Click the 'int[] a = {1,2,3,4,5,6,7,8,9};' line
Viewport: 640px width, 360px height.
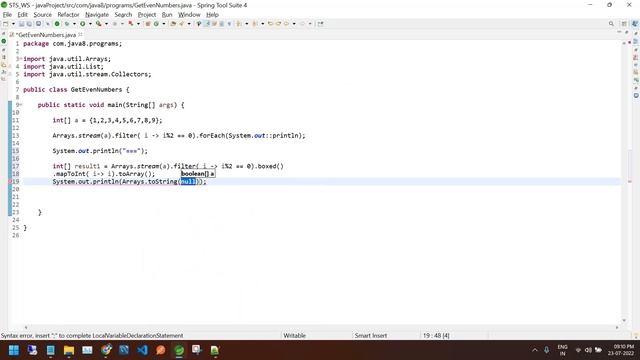(107, 120)
